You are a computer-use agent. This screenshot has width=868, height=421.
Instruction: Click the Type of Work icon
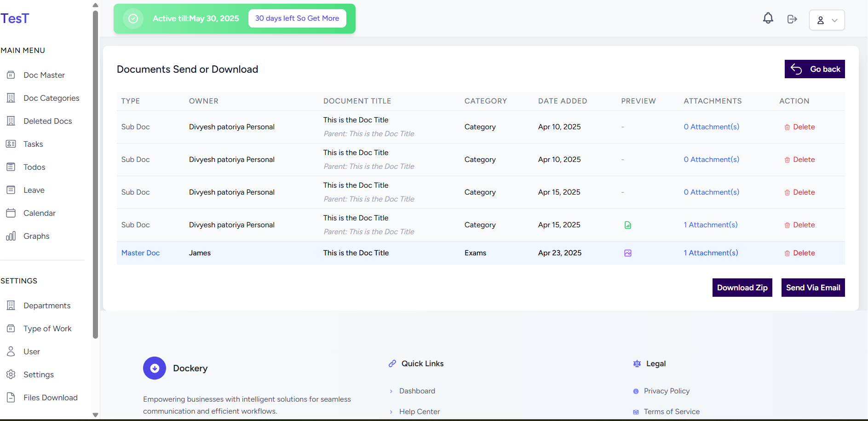tap(11, 328)
